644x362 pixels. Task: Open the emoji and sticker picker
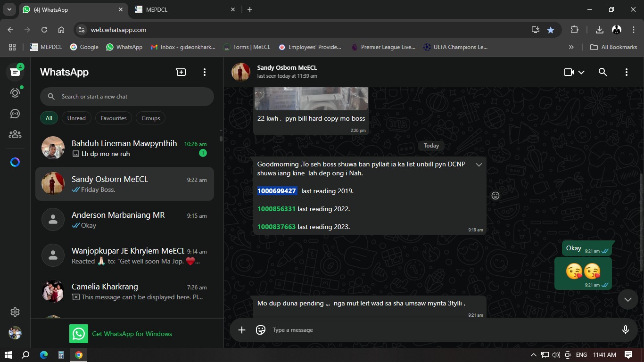261,330
